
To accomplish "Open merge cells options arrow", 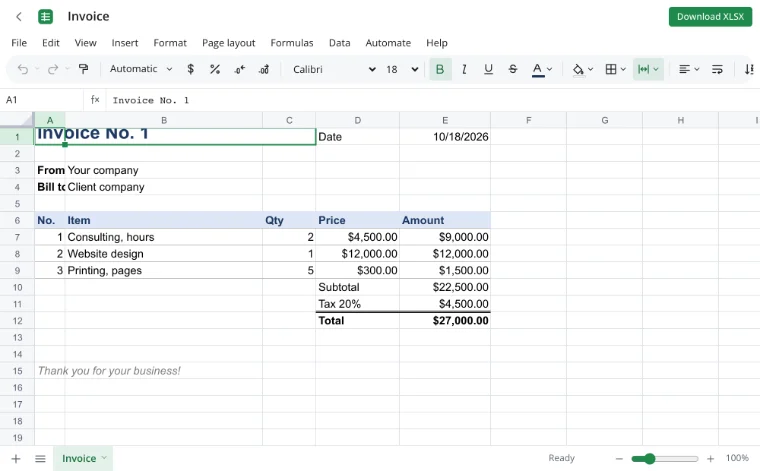I will click(656, 69).
